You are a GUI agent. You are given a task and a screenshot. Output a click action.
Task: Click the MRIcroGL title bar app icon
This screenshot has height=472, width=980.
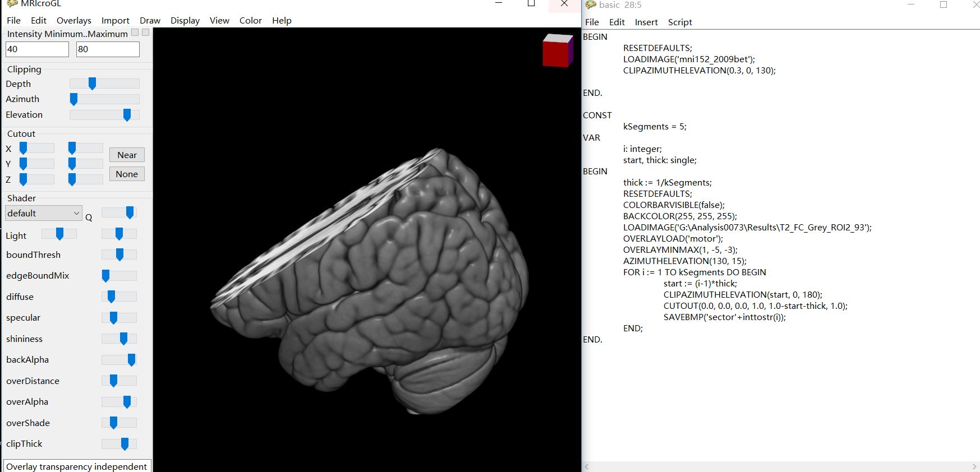[12, 3]
